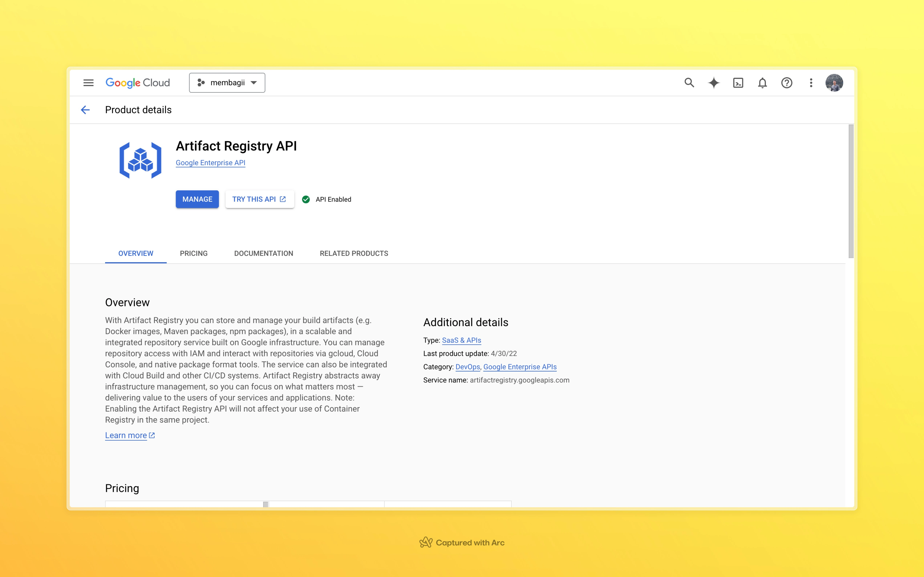Open the notifications bell

click(x=762, y=82)
